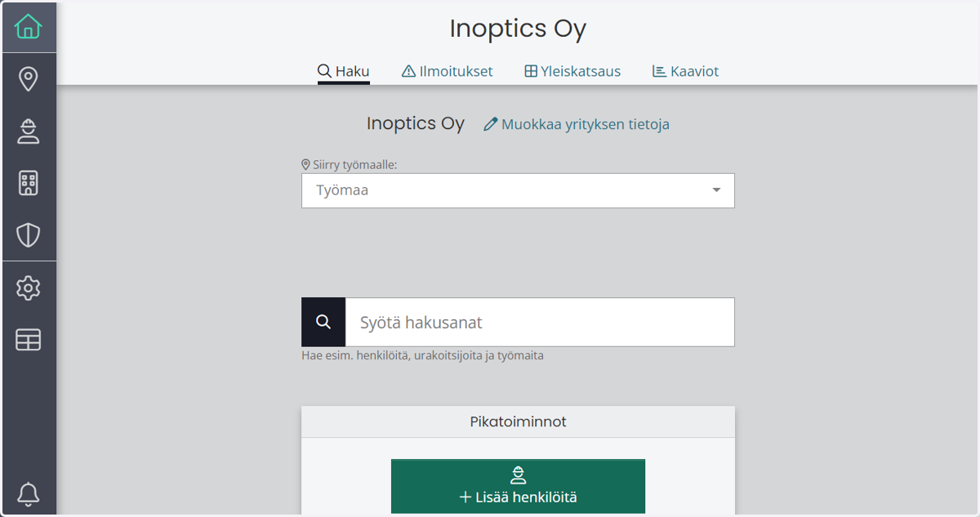Open the table grid sidebar icon
This screenshot has width=980, height=517.
(28, 340)
